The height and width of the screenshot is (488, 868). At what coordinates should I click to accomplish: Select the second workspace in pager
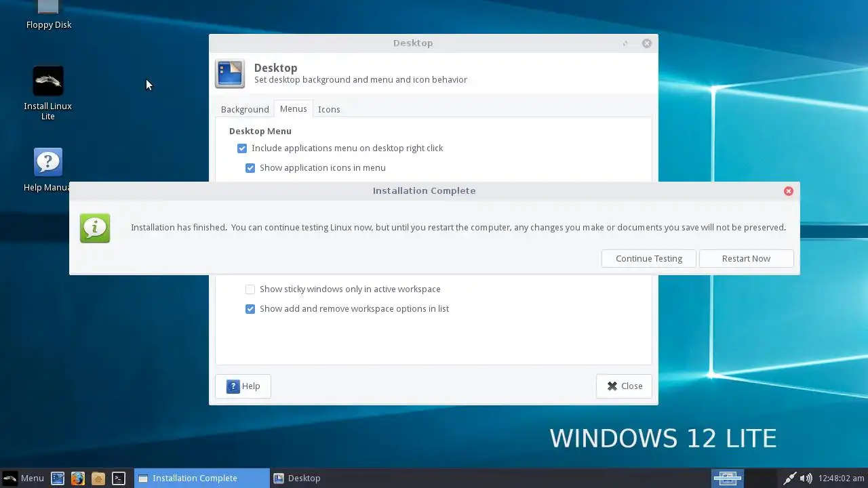click(760, 478)
